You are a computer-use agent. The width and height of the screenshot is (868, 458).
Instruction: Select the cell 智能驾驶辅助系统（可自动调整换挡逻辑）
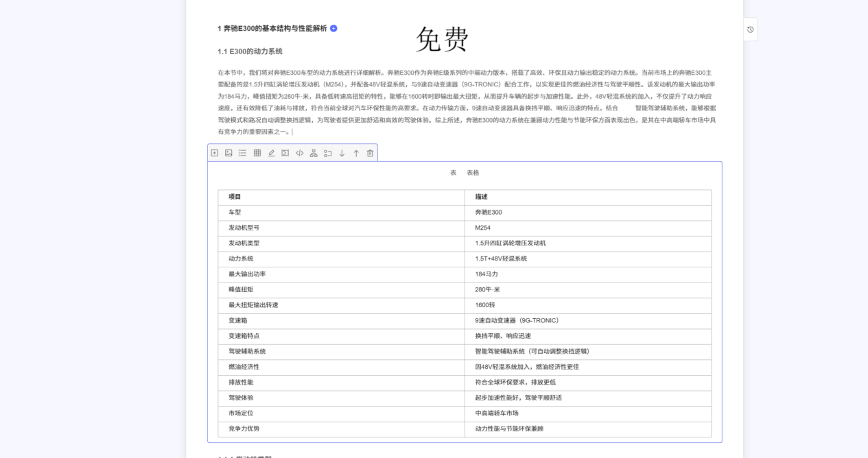click(588, 351)
